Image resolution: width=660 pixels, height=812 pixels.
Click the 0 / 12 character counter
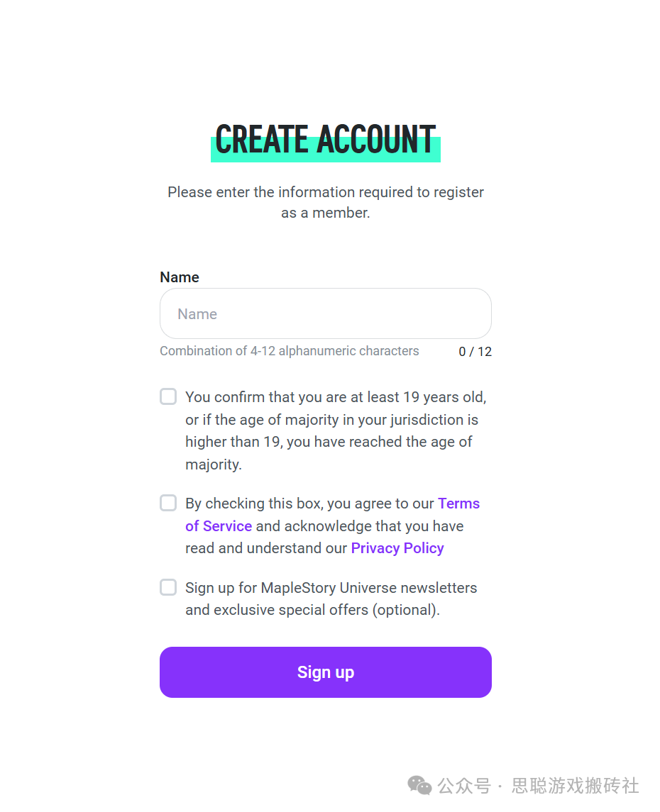(475, 352)
